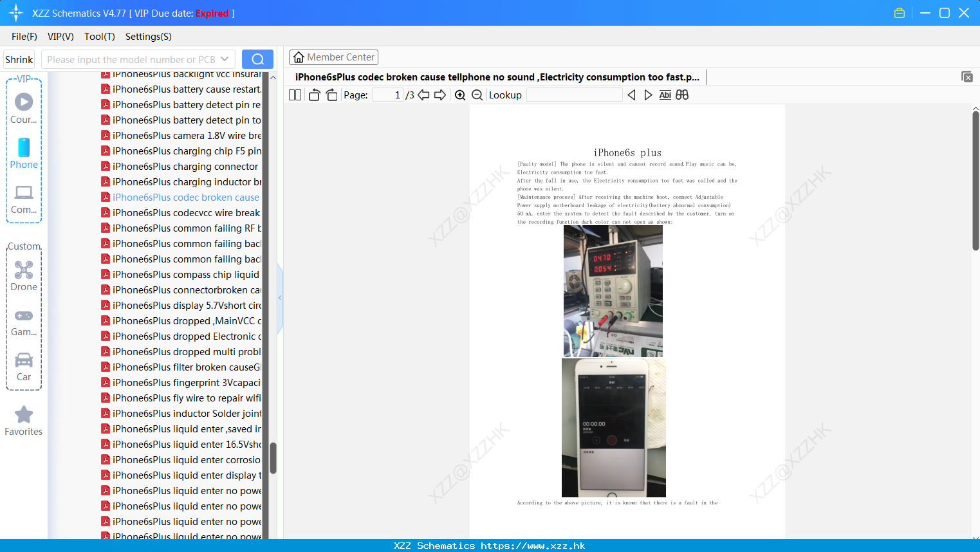Open iPhone6sPlus liquid enter 16.5Vshort file
The image size is (980, 552).
pyautogui.click(x=181, y=445)
